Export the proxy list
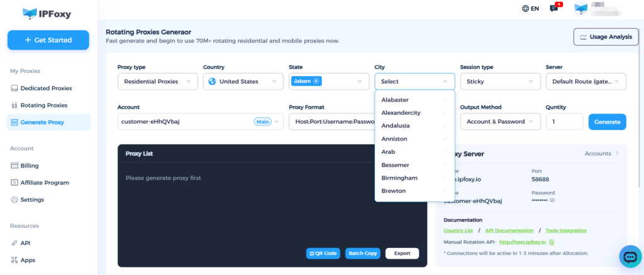This screenshot has height=275, width=644. [402, 253]
